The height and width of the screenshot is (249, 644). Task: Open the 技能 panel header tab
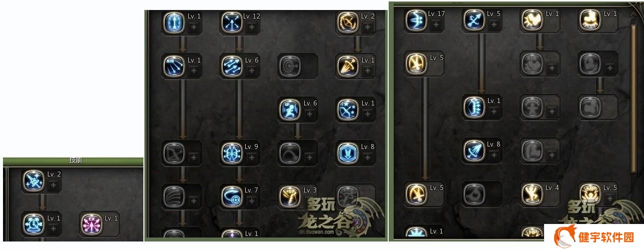[x=76, y=160]
